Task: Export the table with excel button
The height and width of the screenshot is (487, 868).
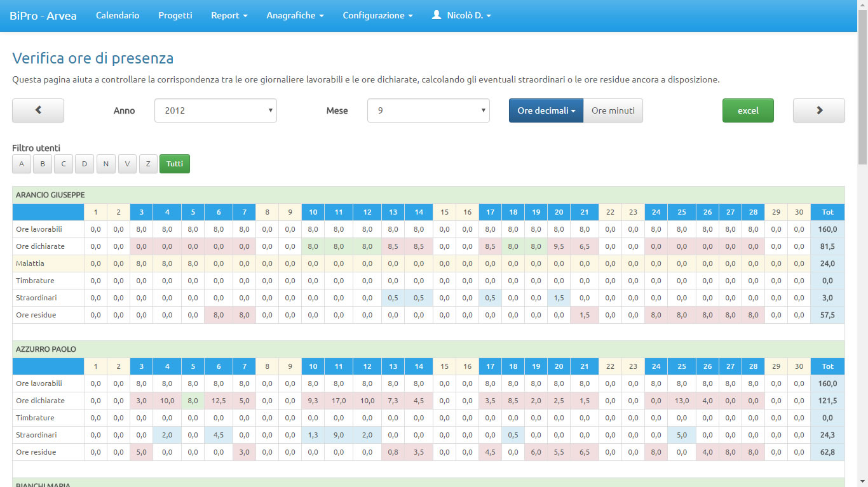Action: click(x=748, y=110)
